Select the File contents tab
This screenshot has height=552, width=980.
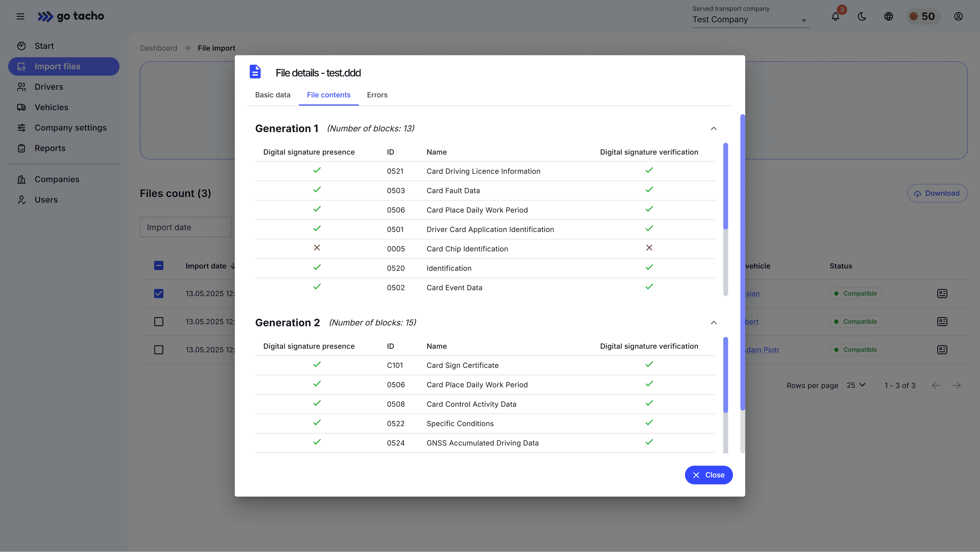click(x=329, y=95)
